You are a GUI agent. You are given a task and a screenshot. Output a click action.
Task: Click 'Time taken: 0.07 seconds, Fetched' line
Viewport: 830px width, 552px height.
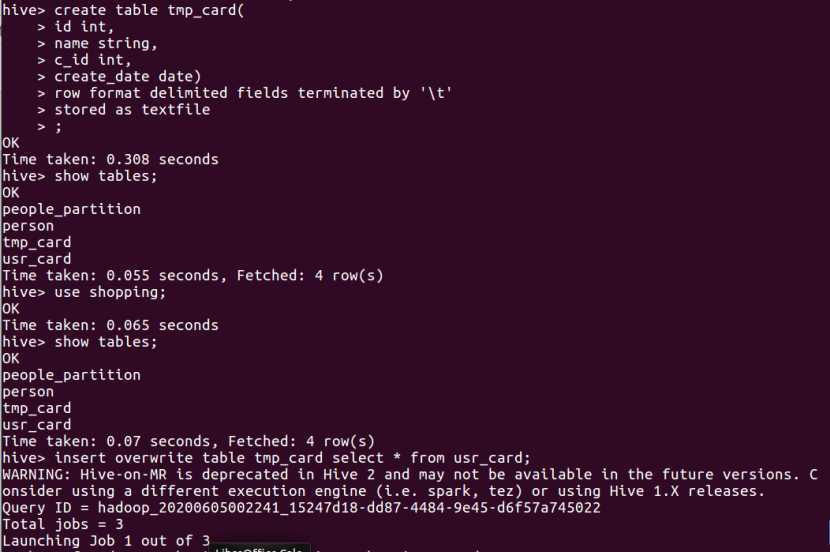188,441
